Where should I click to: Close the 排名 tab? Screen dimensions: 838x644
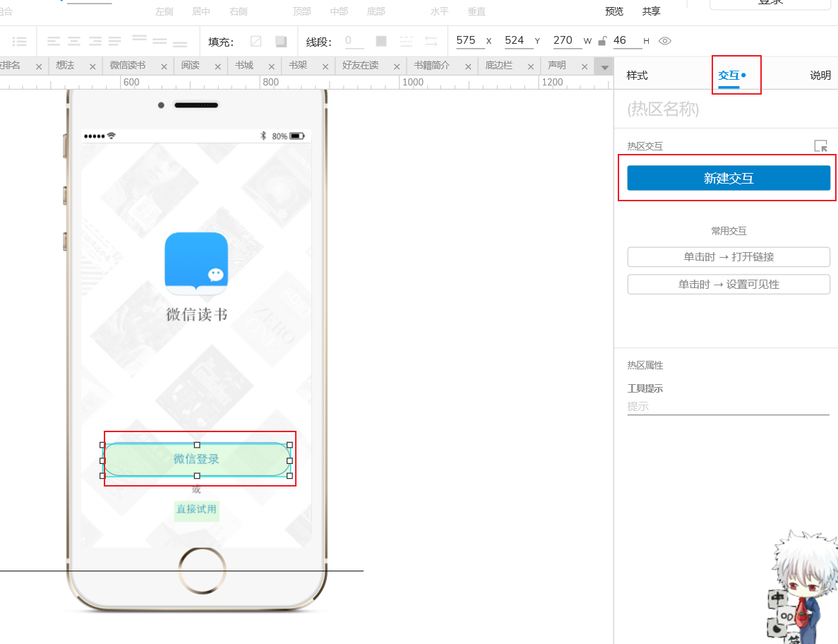(x=39, y=67)
